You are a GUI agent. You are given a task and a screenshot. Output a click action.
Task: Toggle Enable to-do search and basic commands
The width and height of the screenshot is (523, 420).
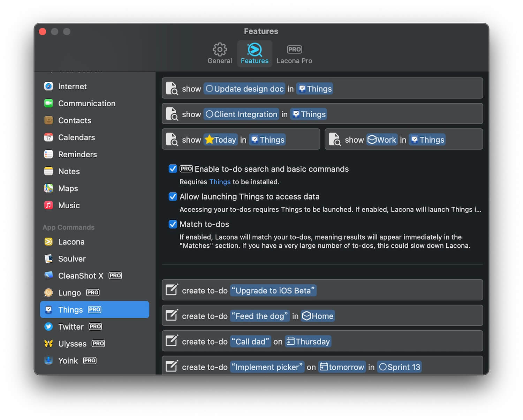pos(173,169)
